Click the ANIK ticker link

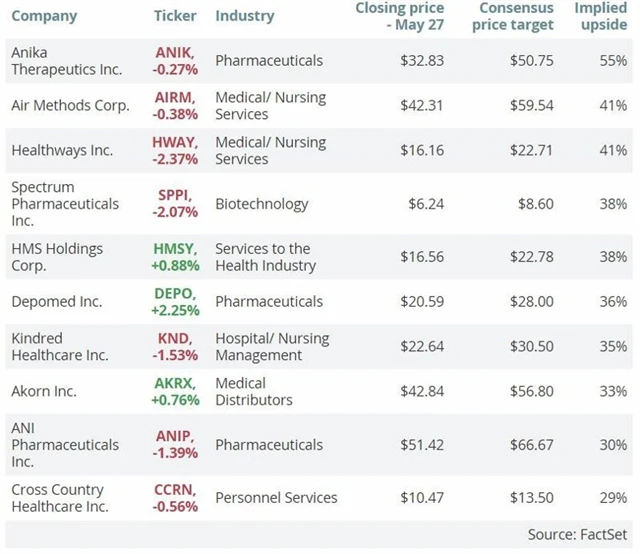pos(177,52)
